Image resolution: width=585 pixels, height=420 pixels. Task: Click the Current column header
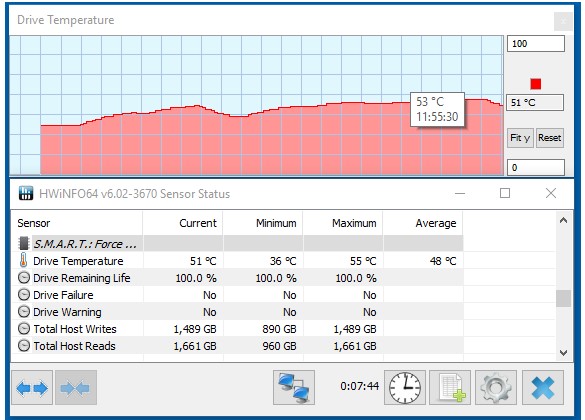[x=182, y=223]
